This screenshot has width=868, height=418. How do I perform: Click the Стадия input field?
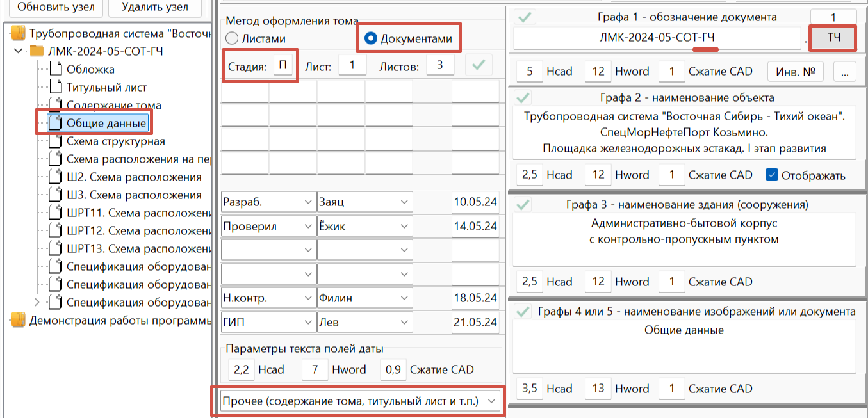tap(283, 65)
